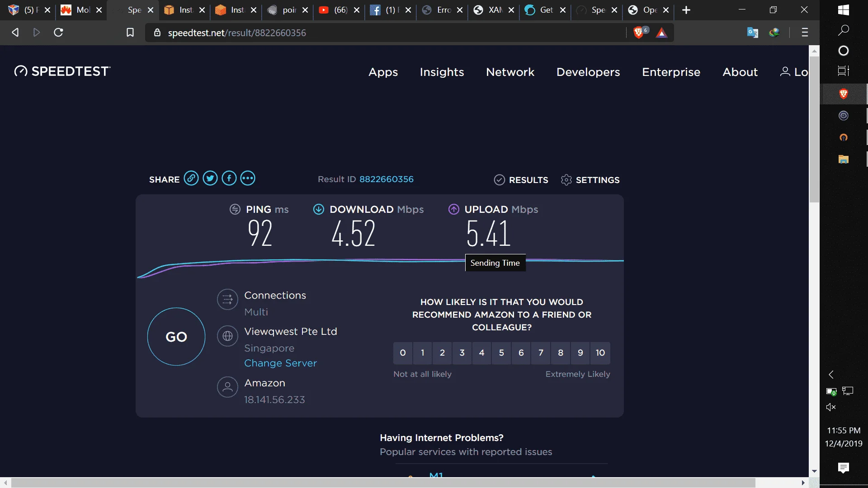The width and height of the screenshot is (868, 488).
Task: Share result on Twitter icon
Action: (x=210, y=178)
